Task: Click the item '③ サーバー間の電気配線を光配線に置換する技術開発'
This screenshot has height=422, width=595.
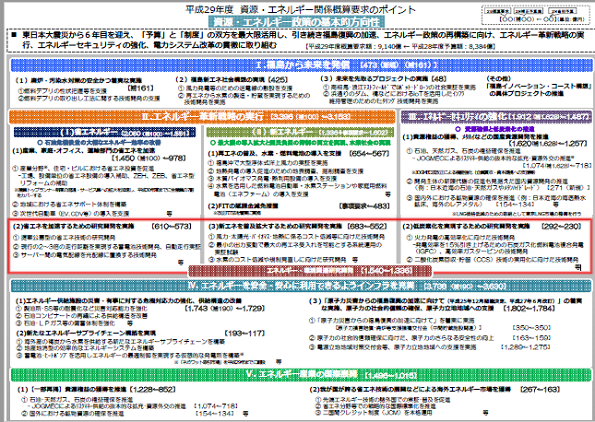Action: 85,255
